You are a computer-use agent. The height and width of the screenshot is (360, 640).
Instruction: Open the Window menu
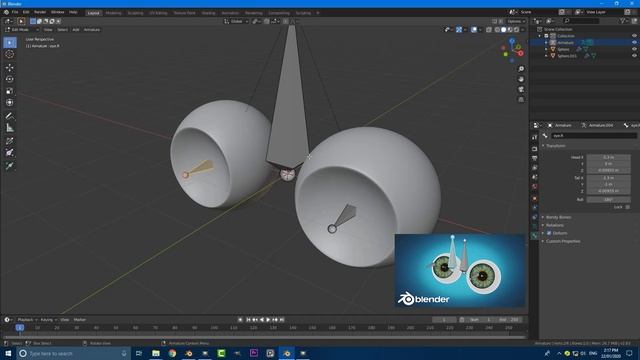click(58, 12)
